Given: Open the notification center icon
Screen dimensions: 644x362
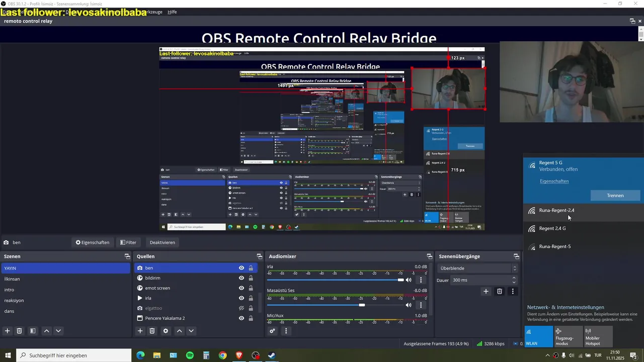Looking at the screenshot, I should pyautogui.click(x=633, y=355).
